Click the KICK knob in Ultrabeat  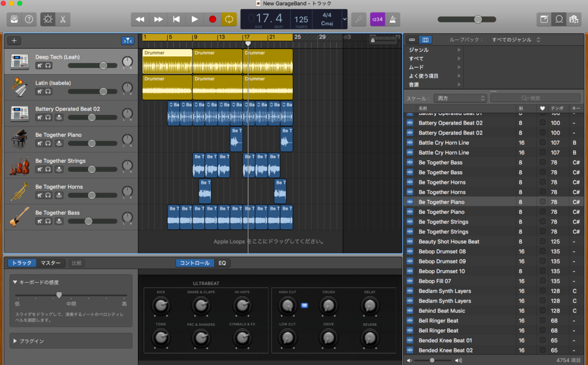(161, 305)
